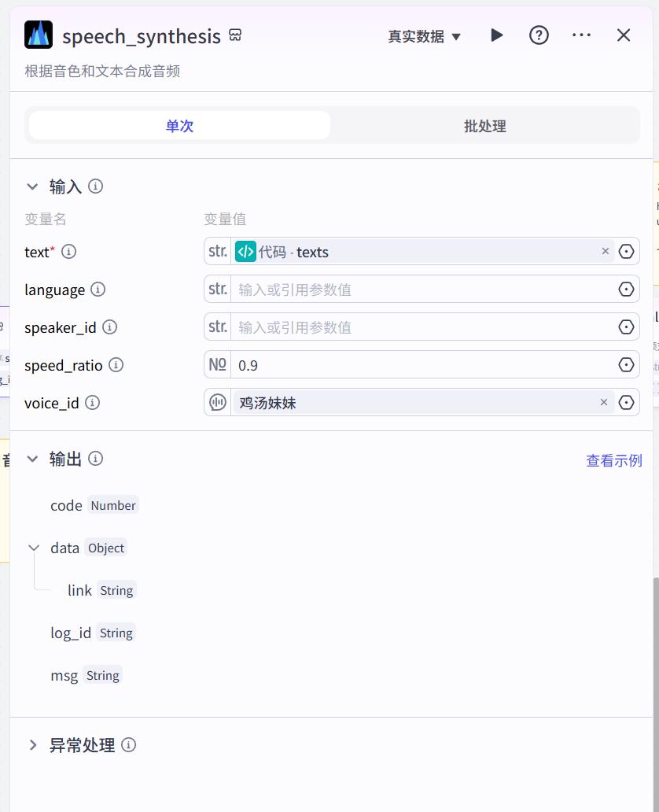659x812 pixels.
Task: Click the info icon beside speed_ratio
Action: click(x=116, y=365)
